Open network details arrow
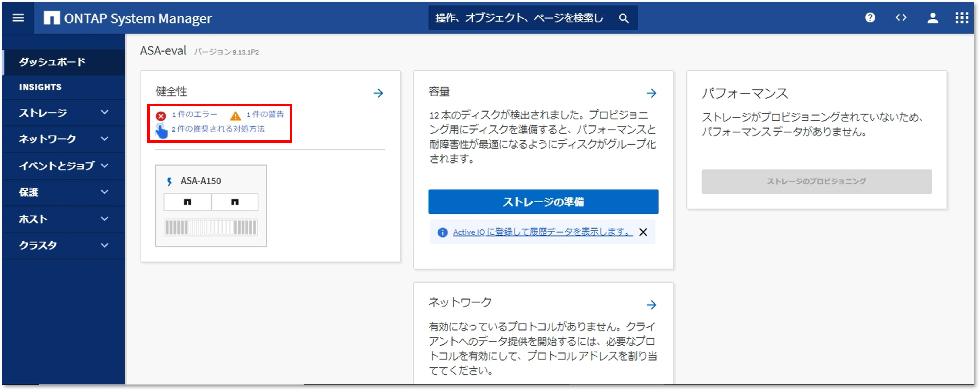Screen dimensions: 980x391 (x=652, y=305)
